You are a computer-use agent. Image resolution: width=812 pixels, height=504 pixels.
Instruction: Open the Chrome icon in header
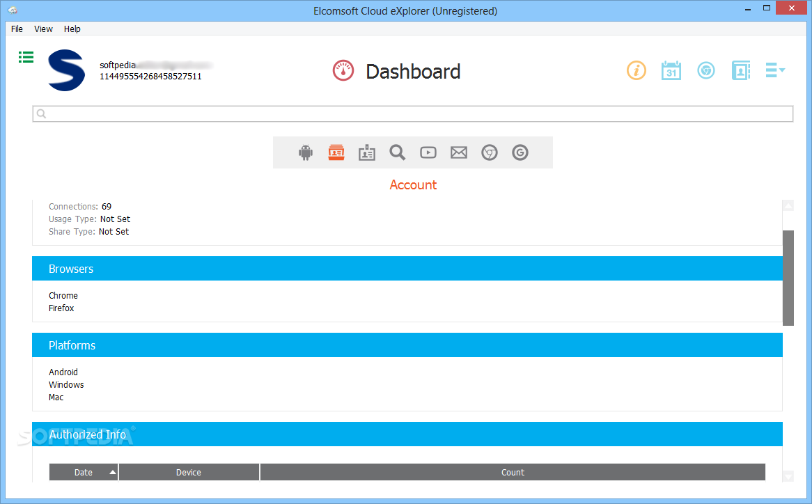[706, 70]
